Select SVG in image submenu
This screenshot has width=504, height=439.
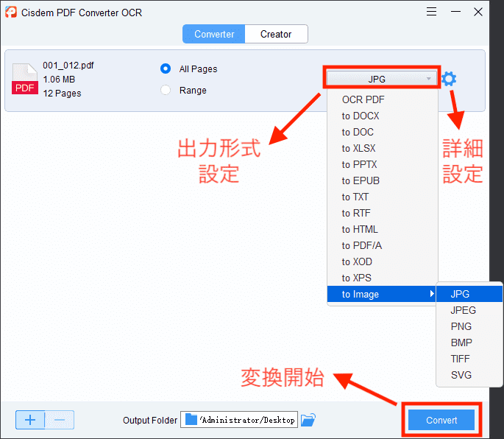pos(469,375)
